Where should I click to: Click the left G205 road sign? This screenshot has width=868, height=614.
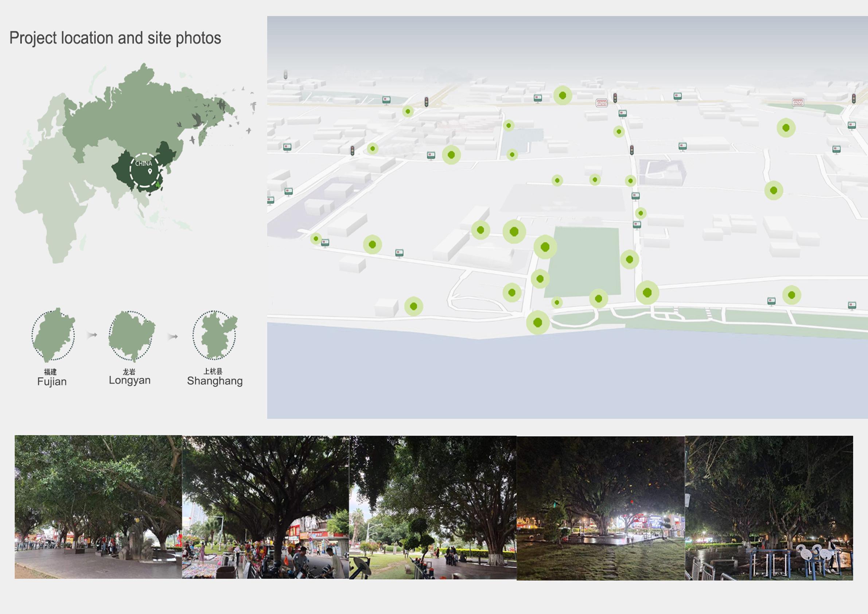(x=601, y=103)
